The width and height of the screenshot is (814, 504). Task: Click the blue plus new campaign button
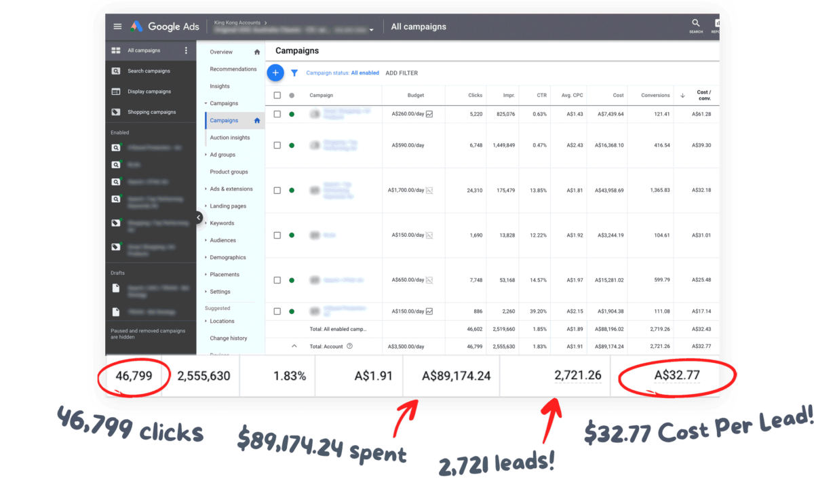(275, 73)
